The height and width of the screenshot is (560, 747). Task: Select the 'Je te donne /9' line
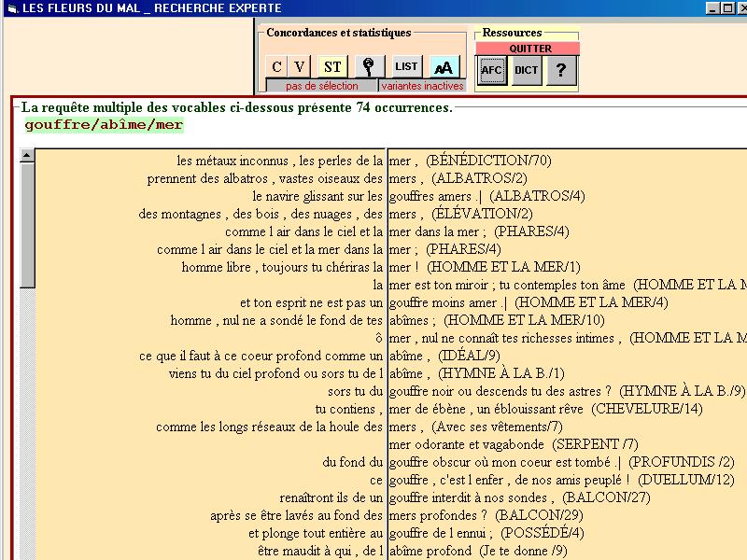click(478, 551)
